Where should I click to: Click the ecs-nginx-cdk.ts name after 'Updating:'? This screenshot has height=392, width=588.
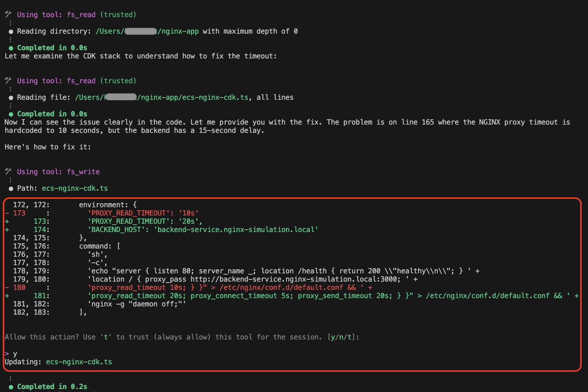pyautogui.click(x=79, y=362)
